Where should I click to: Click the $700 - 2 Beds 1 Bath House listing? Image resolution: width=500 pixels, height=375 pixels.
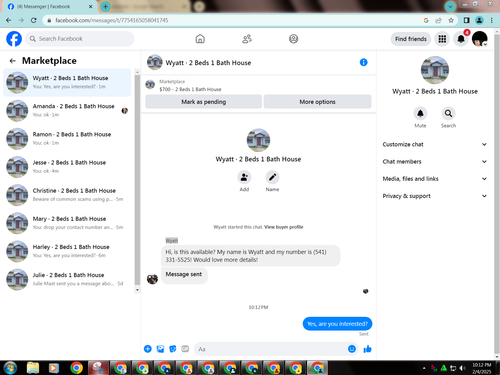(x=190, y=89)
